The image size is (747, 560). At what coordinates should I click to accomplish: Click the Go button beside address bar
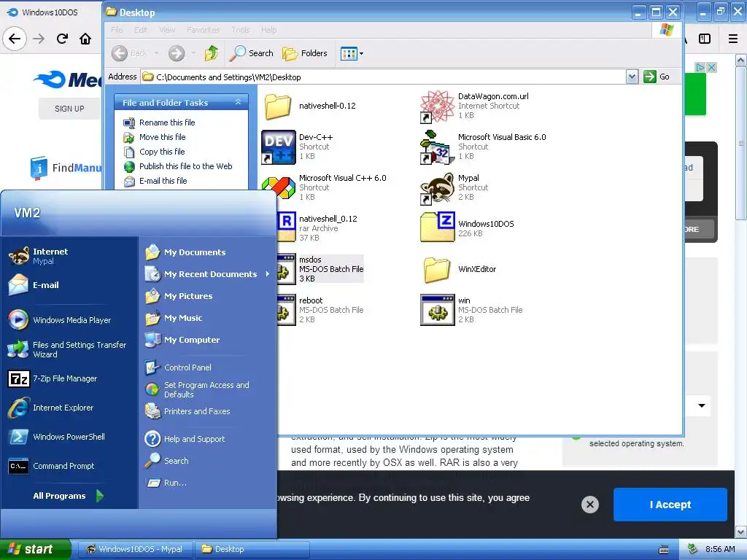(657, 77)
